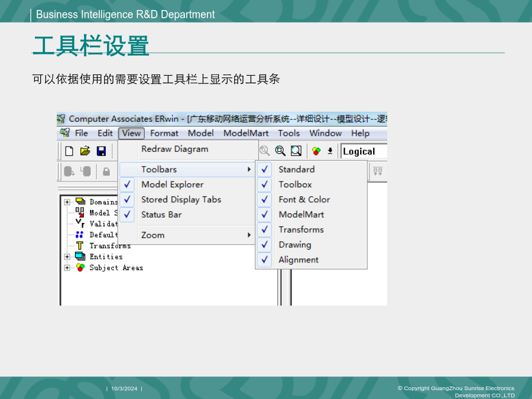Select the Domains tree label

pos(103,202)
